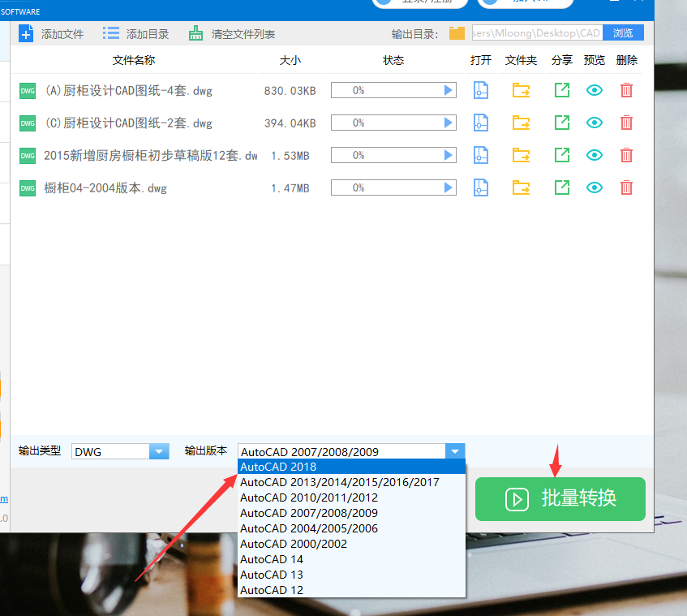Click 清空文件列表 to clear file list

232,34
